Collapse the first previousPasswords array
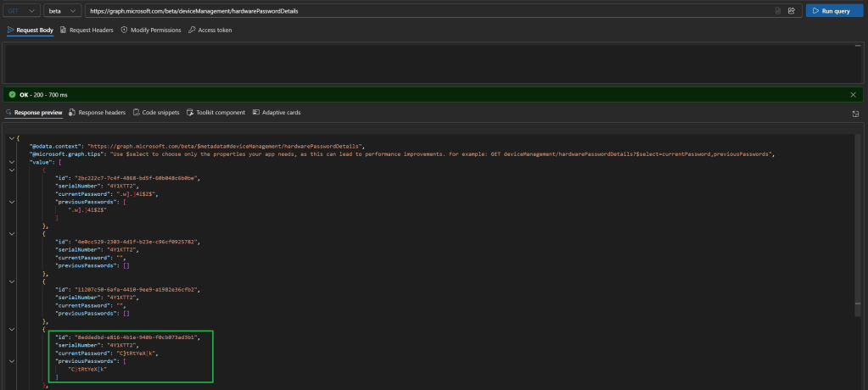This screenshot has width=868, height=390. (x=9, y=202)
